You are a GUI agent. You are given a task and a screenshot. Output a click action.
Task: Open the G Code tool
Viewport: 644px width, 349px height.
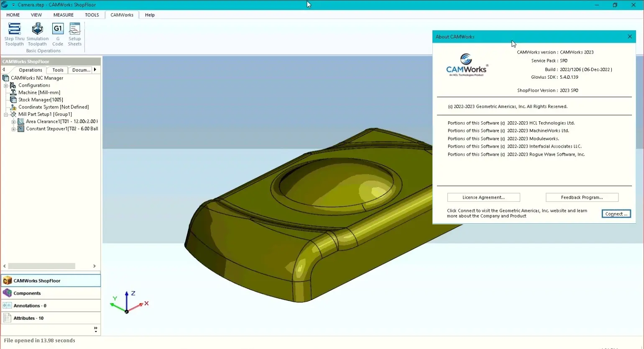(x=58, y=34)
